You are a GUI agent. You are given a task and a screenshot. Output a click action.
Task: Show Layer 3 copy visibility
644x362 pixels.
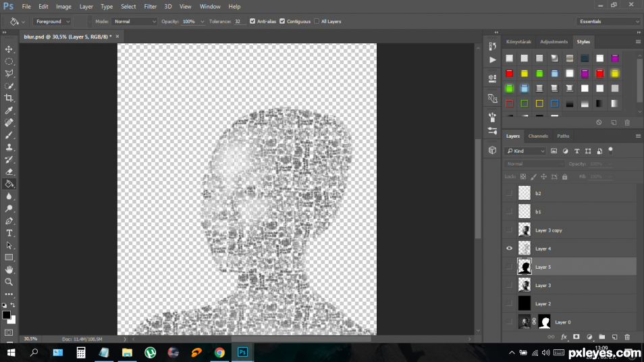click(x=509, y=230)
